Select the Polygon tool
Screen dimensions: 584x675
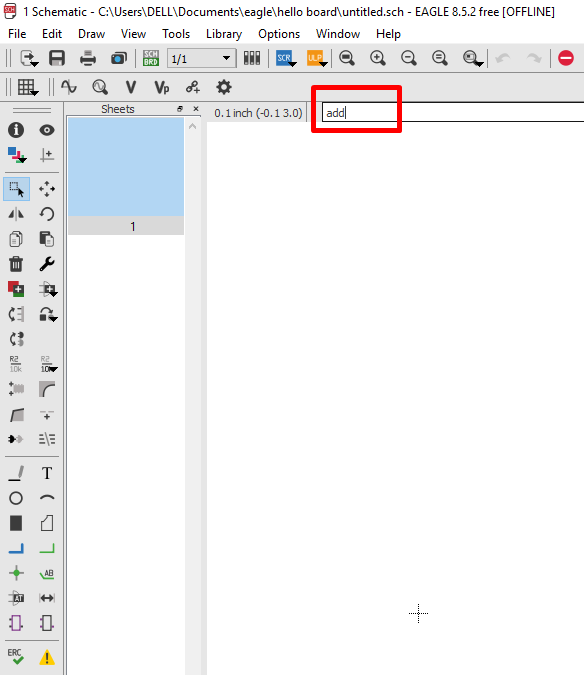47,523
